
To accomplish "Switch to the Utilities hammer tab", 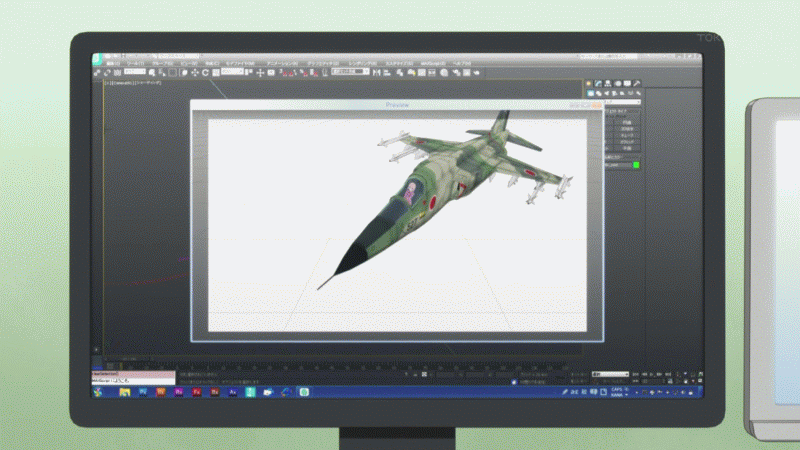I will click(x=637, y=83).
